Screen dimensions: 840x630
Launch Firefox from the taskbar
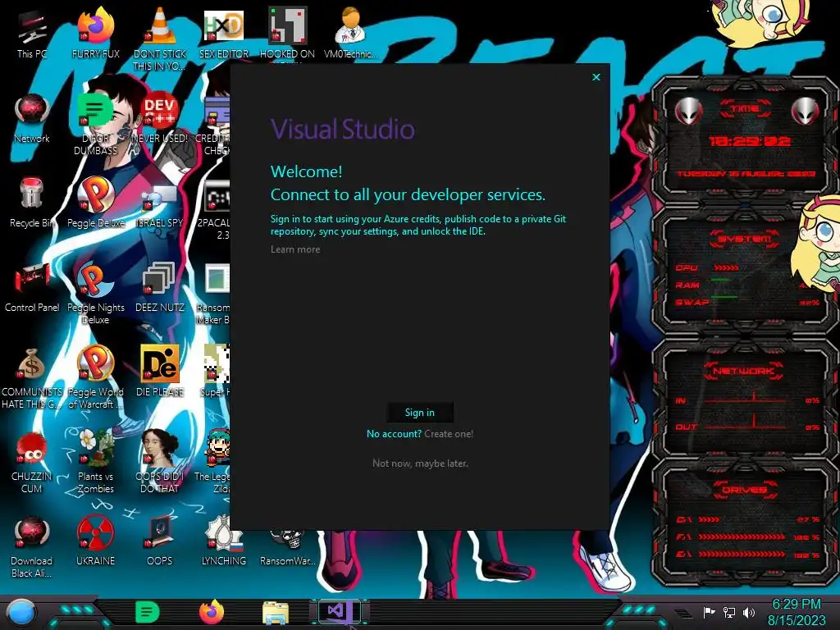point(212,612)
